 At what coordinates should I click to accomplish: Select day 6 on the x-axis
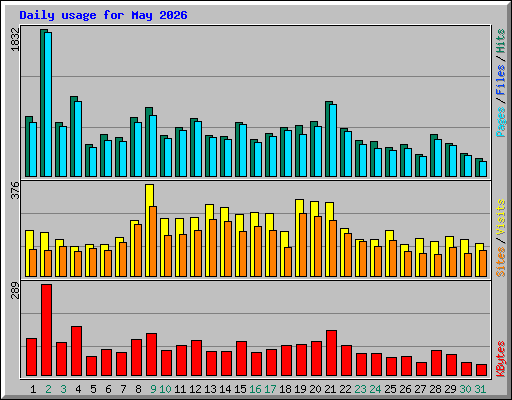pyautogui.click(x=108, y=389)
